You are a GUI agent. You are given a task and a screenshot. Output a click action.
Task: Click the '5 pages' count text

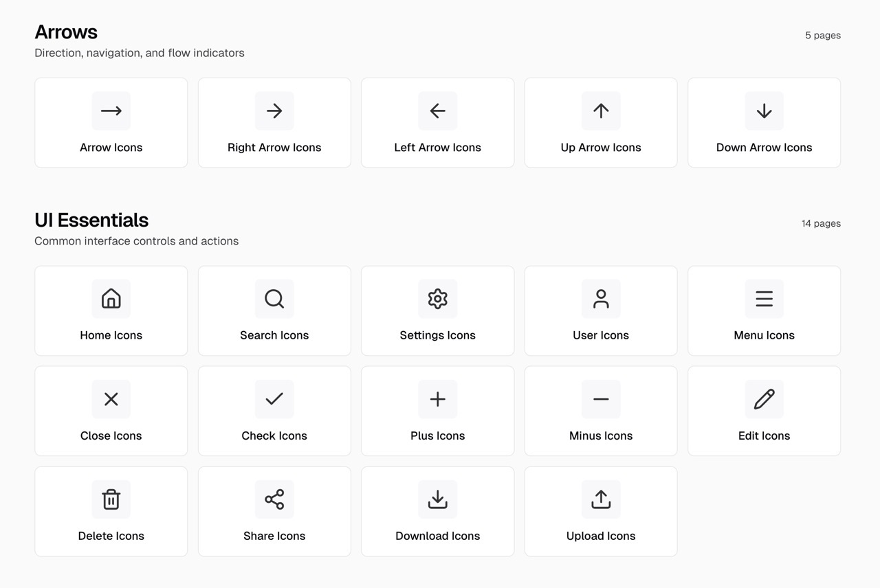(x=823, y=36)
